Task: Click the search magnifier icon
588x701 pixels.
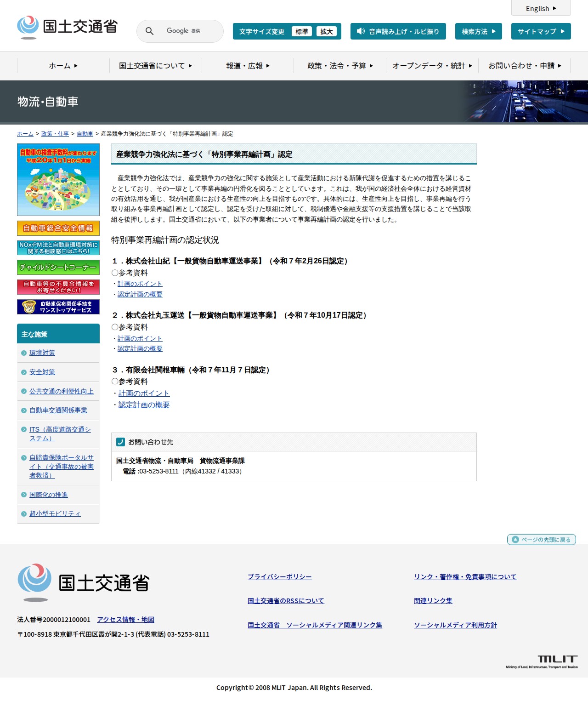Action: [149, 31]
